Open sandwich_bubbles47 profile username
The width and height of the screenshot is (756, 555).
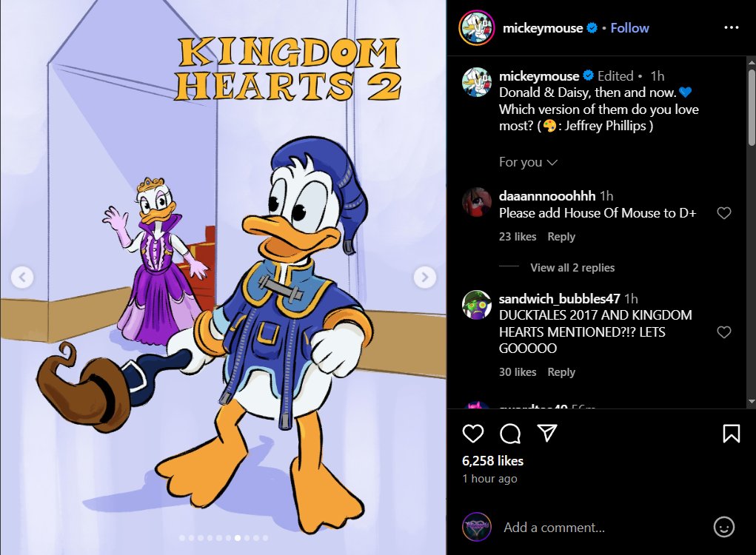[559, 299]
